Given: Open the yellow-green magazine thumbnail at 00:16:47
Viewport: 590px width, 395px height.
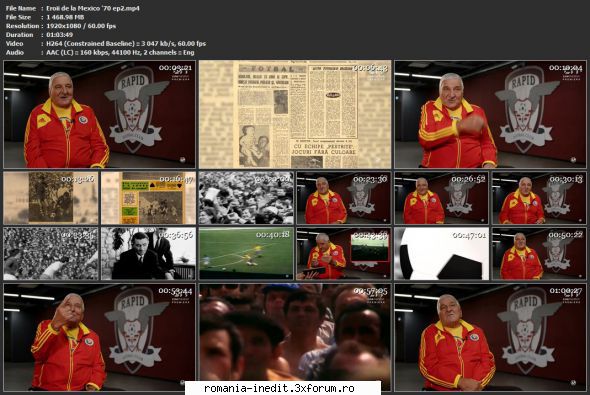Looking at the screenshot, I should click(148, 198).
